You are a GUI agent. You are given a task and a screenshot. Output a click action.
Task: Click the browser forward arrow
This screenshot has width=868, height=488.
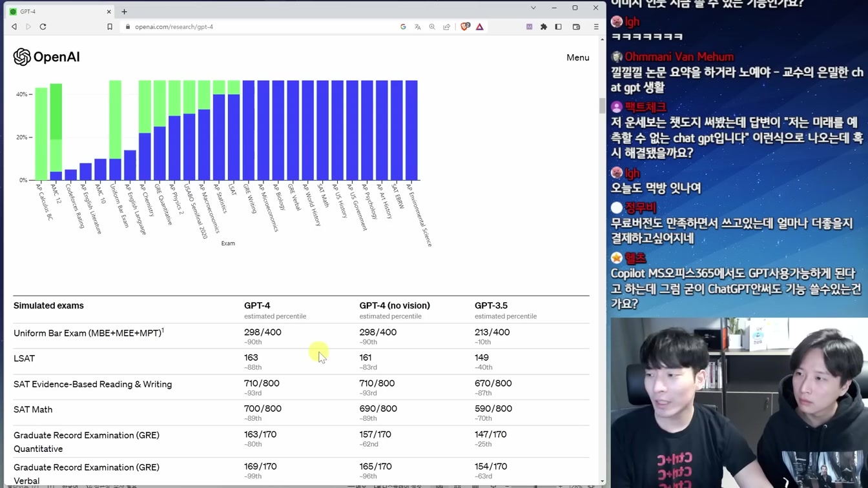(28, 27)
